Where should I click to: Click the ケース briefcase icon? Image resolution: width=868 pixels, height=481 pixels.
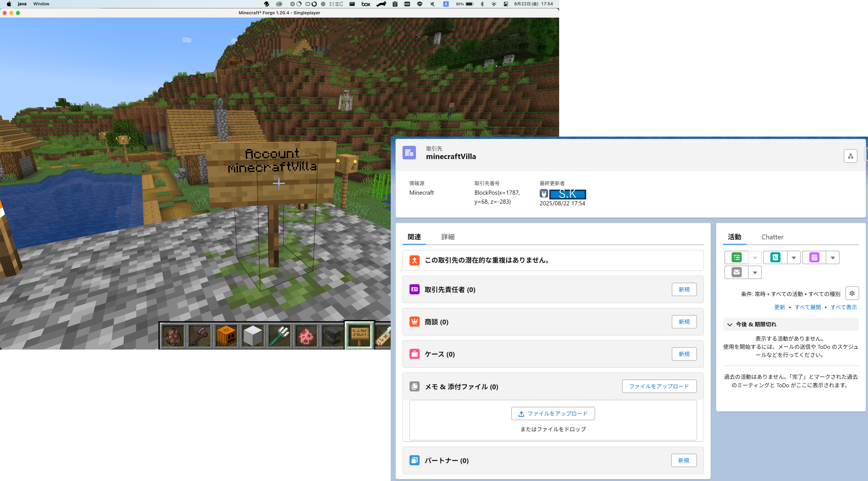[x=414, y=354]
